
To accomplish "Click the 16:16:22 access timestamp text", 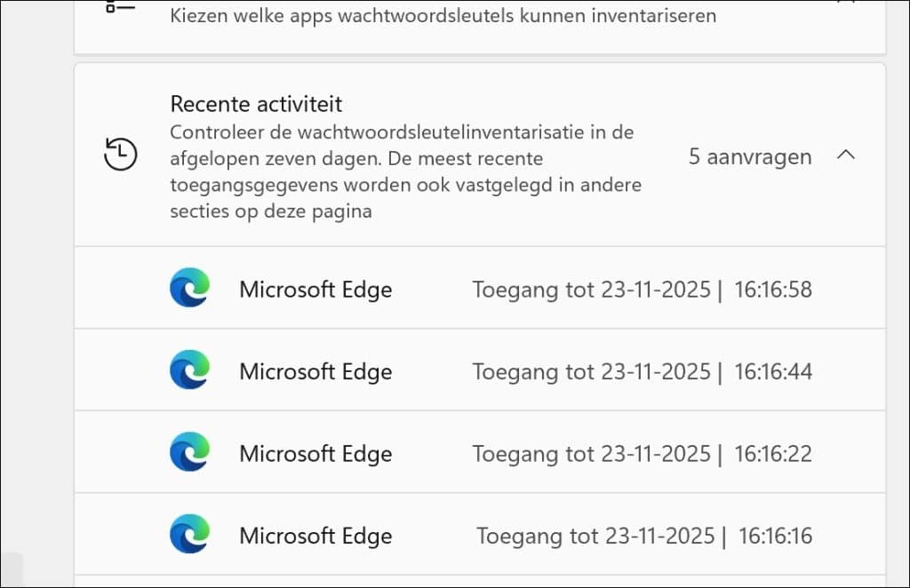I will coord(642,453).
